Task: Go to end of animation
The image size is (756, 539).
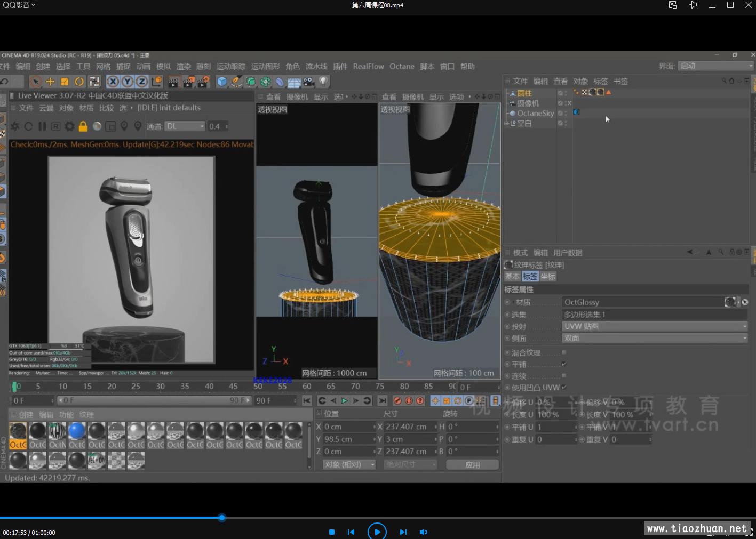Action: 383,400
